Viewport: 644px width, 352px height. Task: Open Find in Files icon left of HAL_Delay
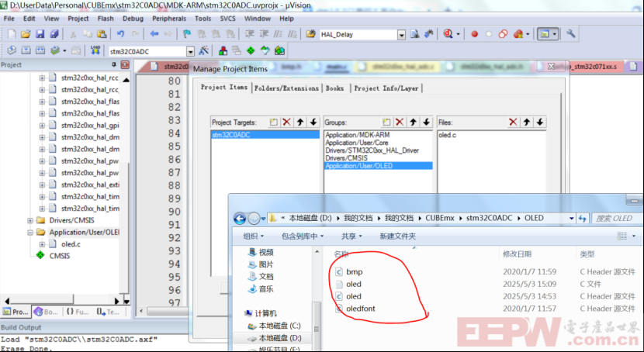tap(310, 34)
